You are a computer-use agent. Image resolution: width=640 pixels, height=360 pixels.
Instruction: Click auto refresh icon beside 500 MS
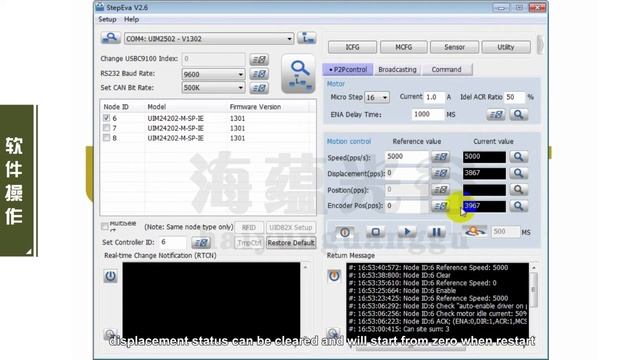tap(475, 232)
